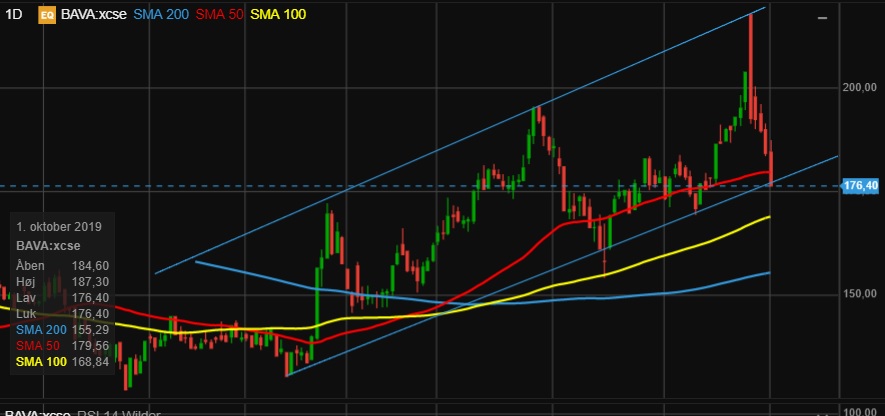Expand the RSI 14 Wilder panel header

pyautogui.click(x=80, y=412)
